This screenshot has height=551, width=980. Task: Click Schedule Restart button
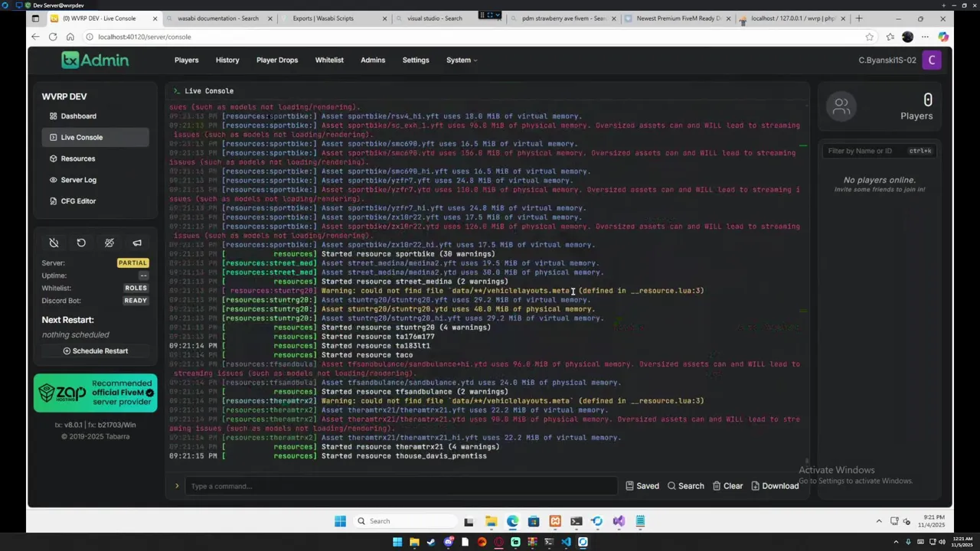(95, 350)
